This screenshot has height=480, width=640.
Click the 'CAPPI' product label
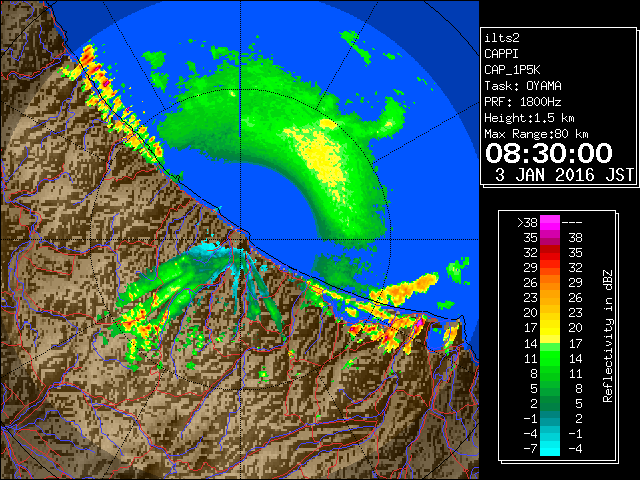501,54
